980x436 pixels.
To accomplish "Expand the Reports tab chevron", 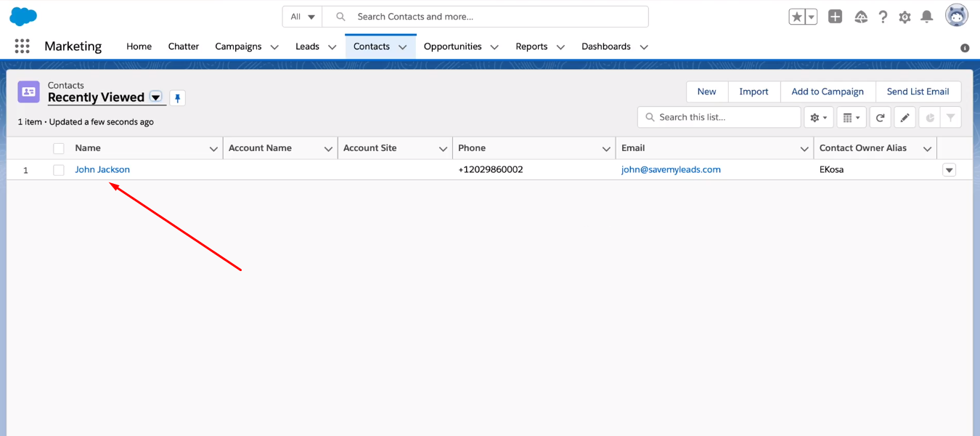I will coord(560,47).
